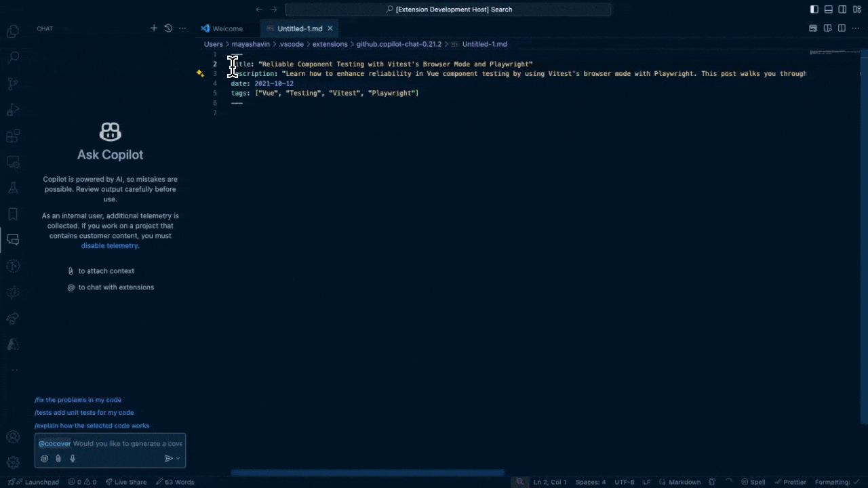Open the Accounts menu in activity bar

[x=13, y=437]
